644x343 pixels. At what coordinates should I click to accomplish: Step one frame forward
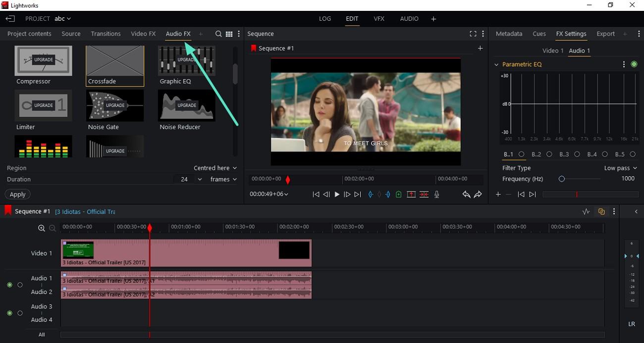(x=347, y=195)
